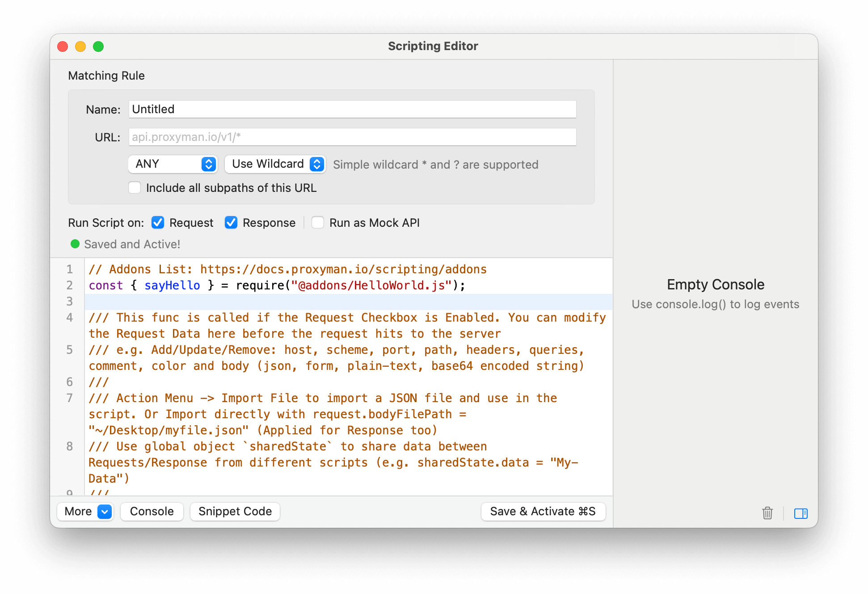868x594 pixels.
Task: Enable Include all subpaths of this URL
Action: [135, 187]
